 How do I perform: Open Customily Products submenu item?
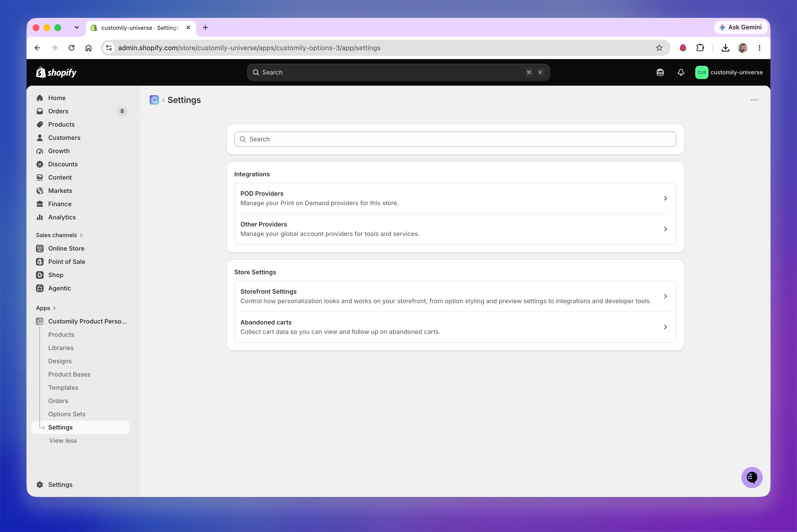pos(61,335)
